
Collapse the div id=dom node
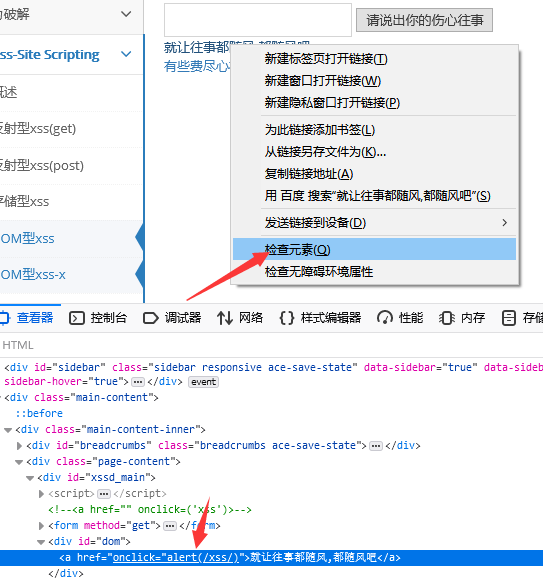pos(41,542)
